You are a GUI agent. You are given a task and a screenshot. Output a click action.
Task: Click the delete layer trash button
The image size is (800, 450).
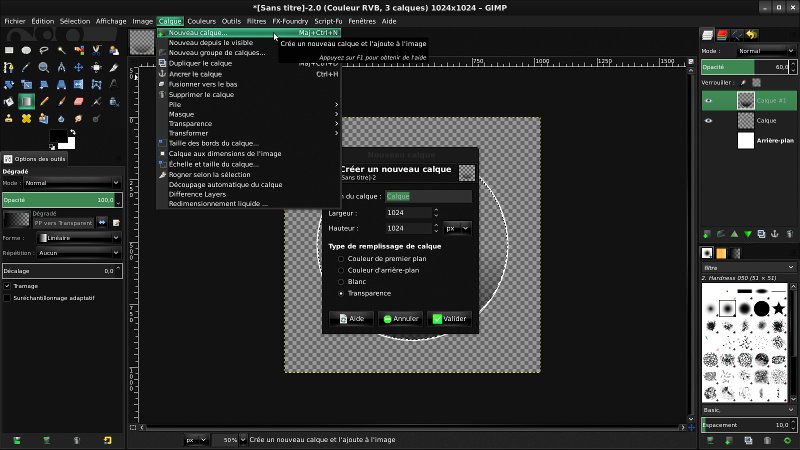[x=790, y=234]
